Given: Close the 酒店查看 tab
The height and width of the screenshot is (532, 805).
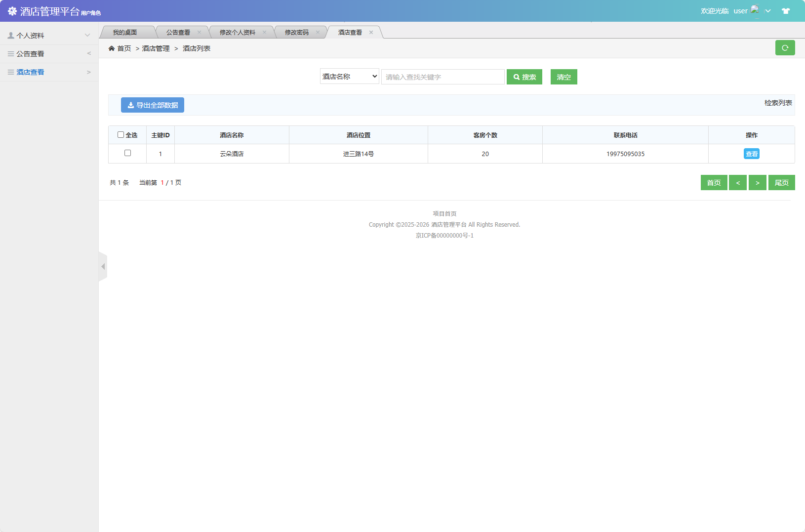Looking at the screenshot, I should (x=371, y=33).
